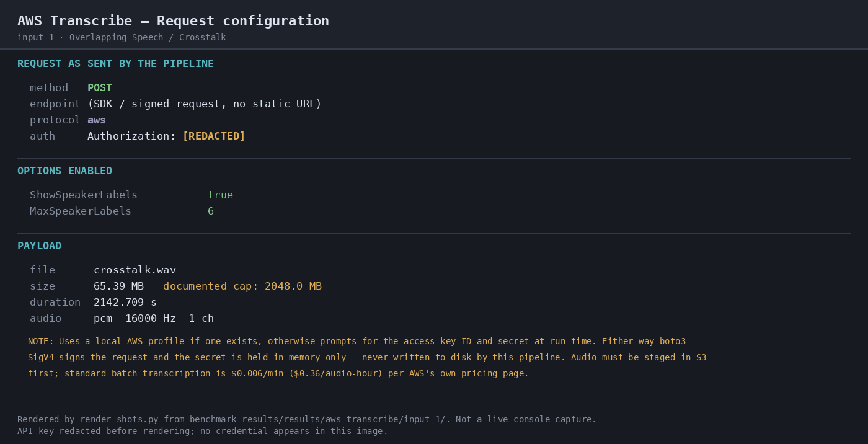Viewport: 868px width, 444px height.
Task: Click the ShowSpeakerLabels option label
Action: click(84, 195)
